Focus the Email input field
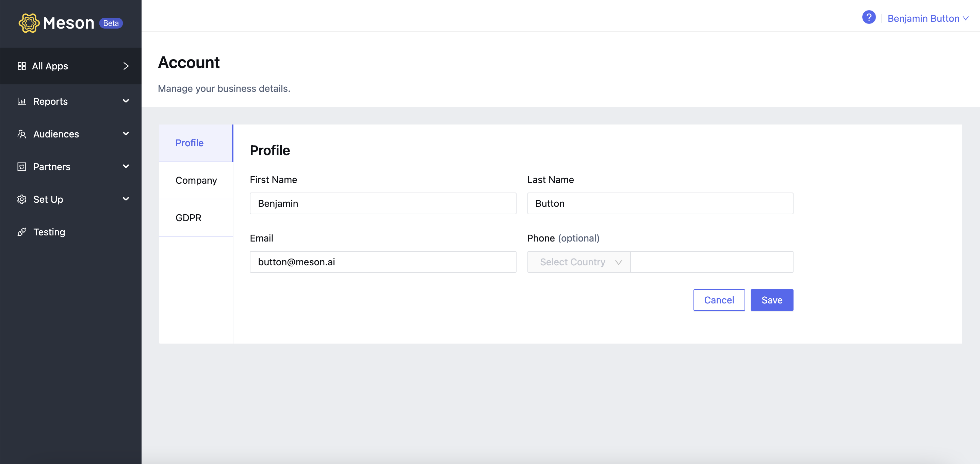This screenshot has width=980, height=464. pos(383,262)
